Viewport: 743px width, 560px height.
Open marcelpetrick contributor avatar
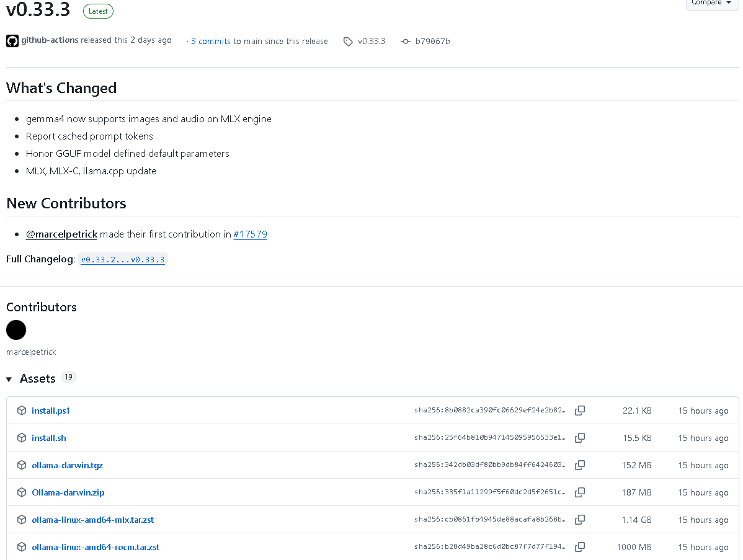(16, 330)
